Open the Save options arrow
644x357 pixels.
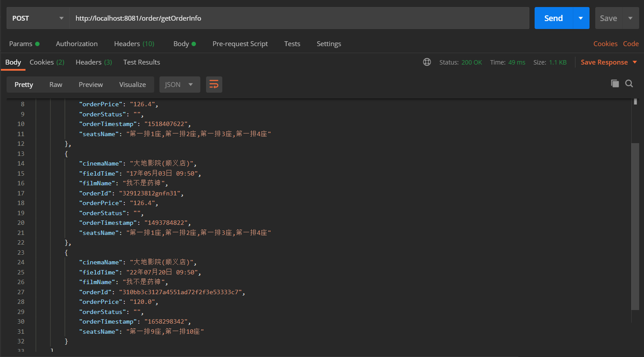pos(630,18)
